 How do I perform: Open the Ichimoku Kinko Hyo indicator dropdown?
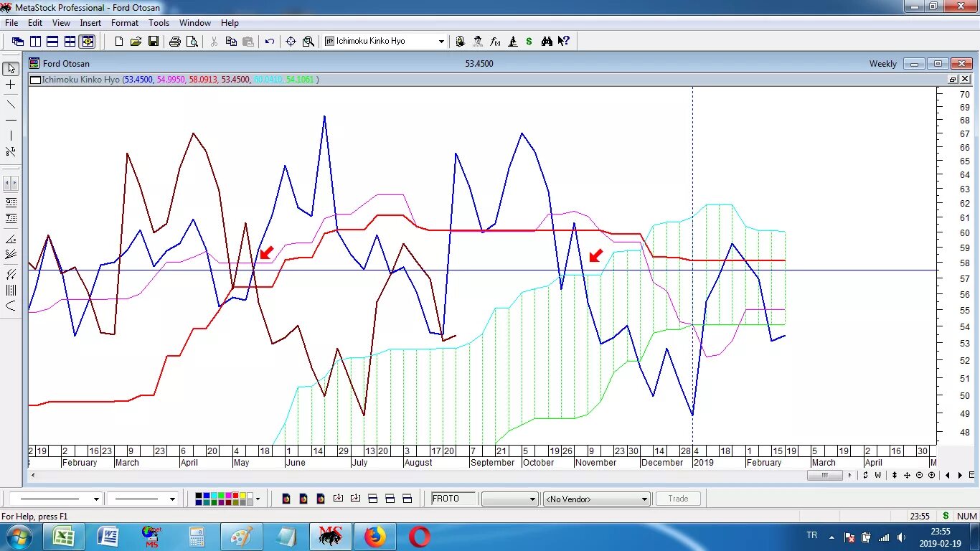click(441, 42)
